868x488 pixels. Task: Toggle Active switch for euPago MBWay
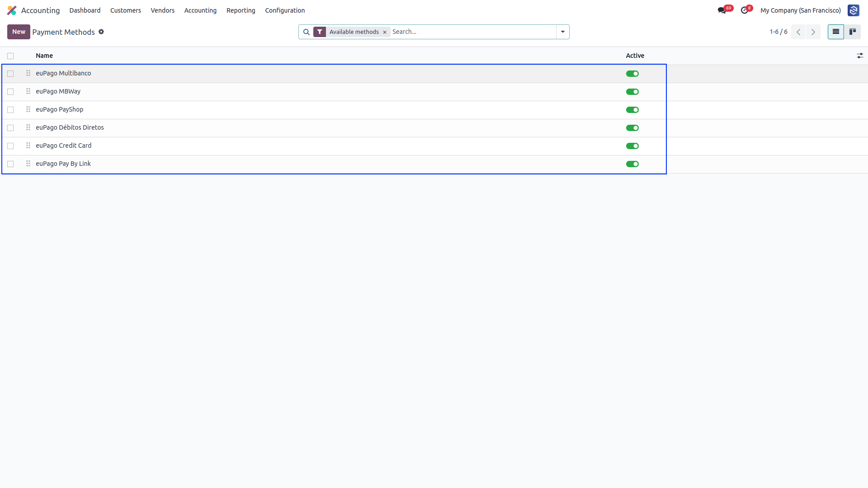click(632, 92)
